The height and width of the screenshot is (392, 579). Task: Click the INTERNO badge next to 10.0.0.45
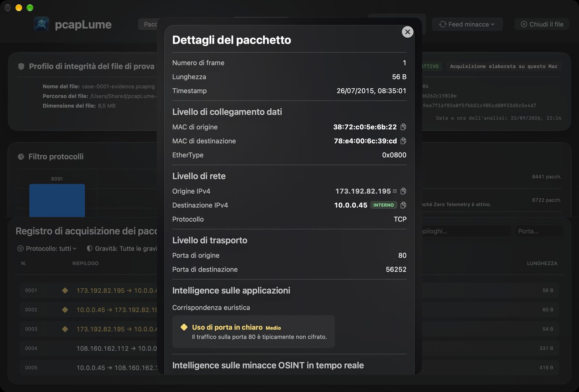point(384,205)
